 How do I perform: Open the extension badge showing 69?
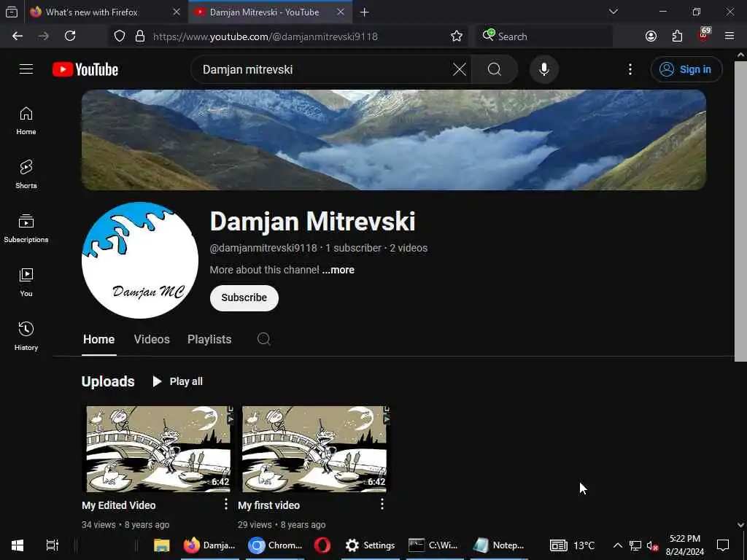coord(704,35)
